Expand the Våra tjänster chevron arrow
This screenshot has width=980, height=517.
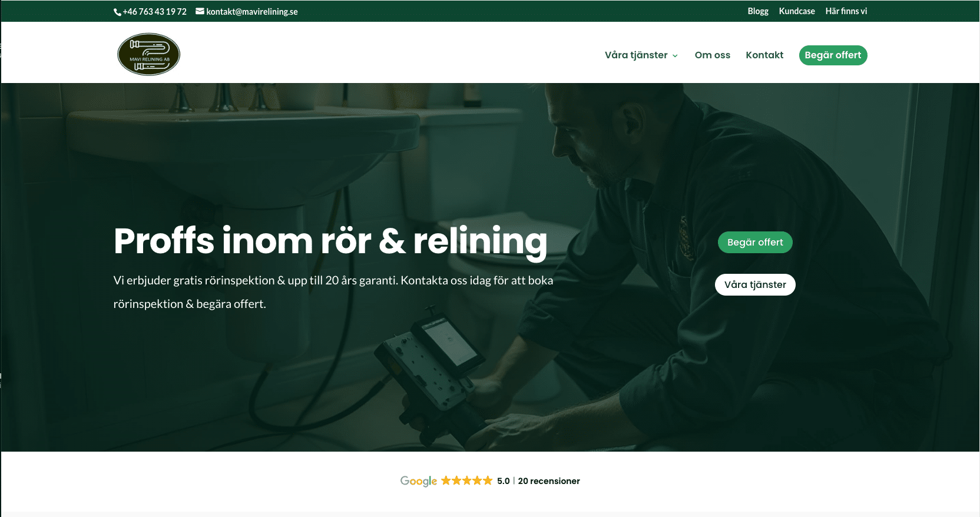click(x=675, y=56)
